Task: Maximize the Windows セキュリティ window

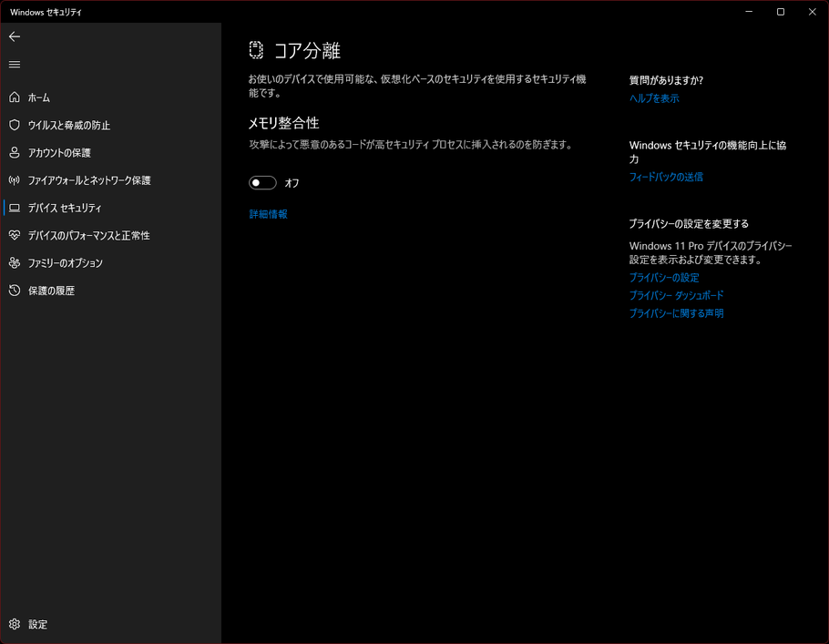Action: (x=781, y=12)
